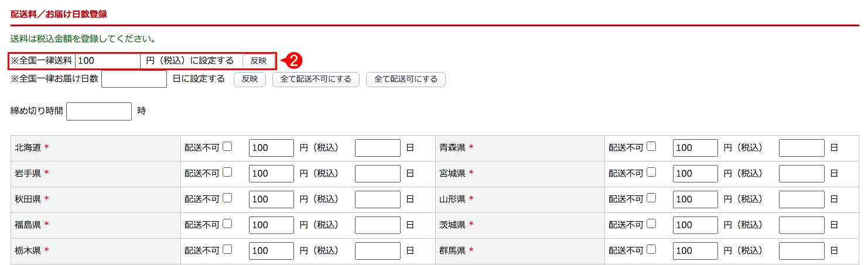868x265 pixels.
Task: Click the 栃木県 delivery days field
Action: point(377,251)
